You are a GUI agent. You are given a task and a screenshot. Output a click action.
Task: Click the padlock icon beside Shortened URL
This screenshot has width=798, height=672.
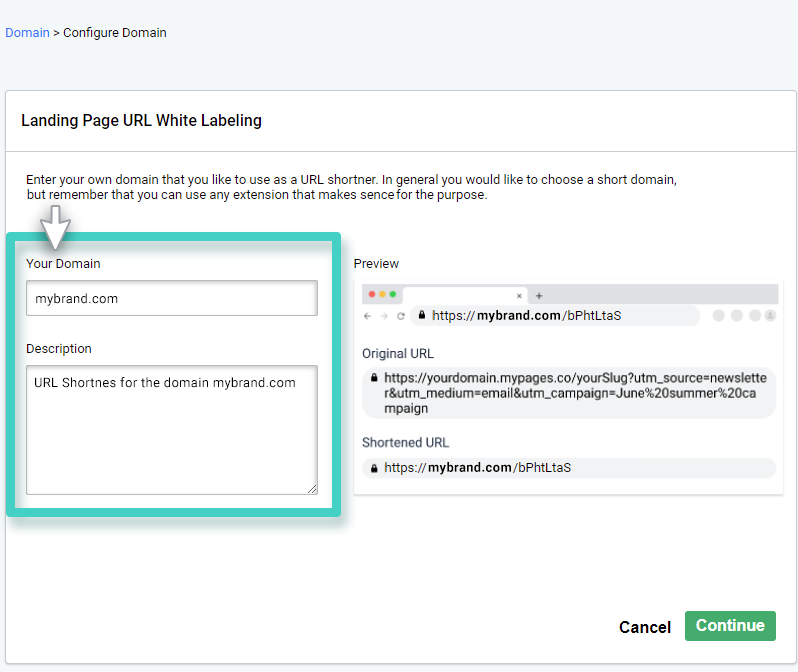[x=374, y=468]
